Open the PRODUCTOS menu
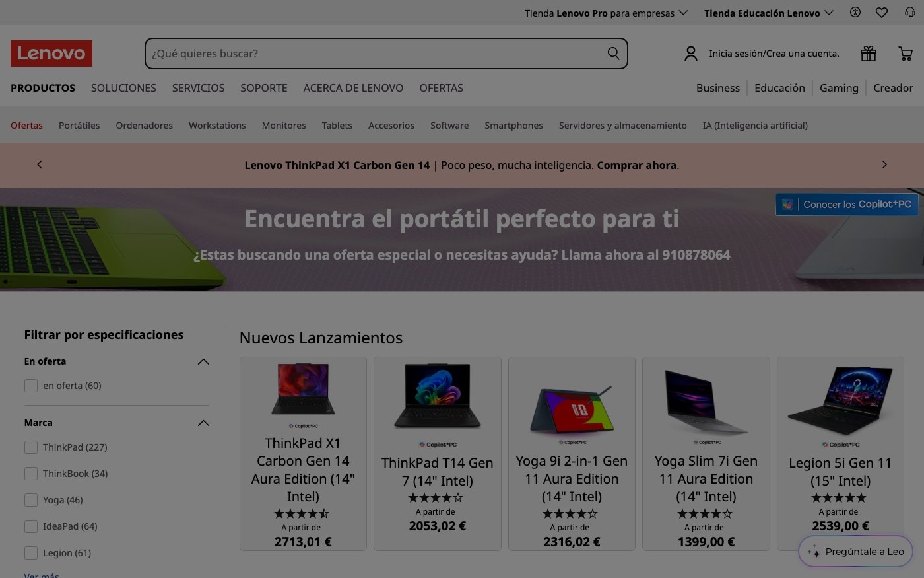 (x=43, y=88)
